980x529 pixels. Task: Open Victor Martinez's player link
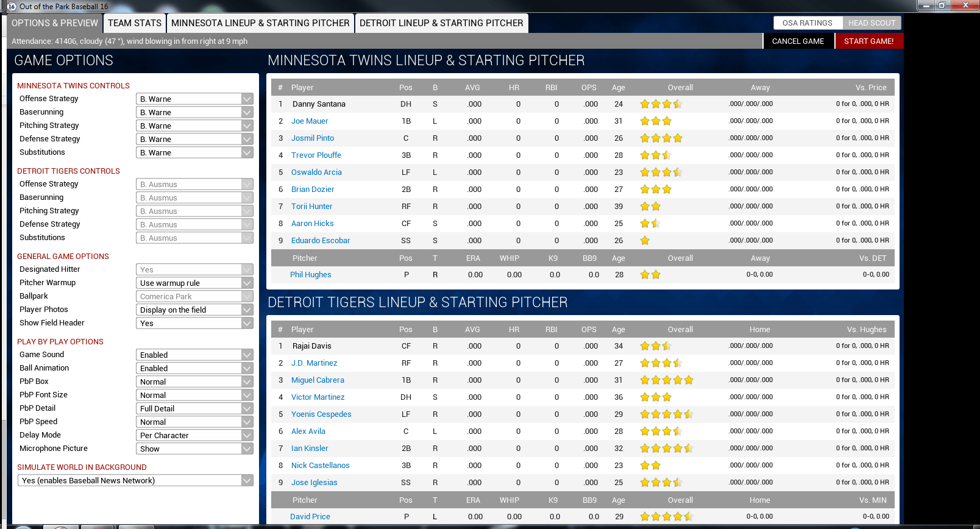318,397
